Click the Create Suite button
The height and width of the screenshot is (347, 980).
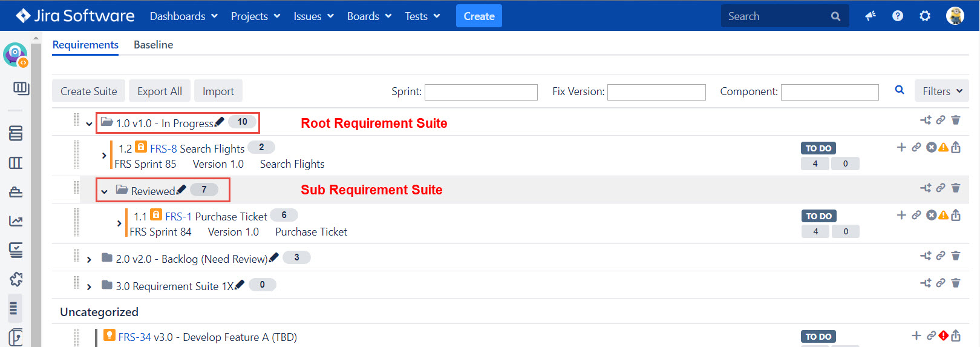89,91
